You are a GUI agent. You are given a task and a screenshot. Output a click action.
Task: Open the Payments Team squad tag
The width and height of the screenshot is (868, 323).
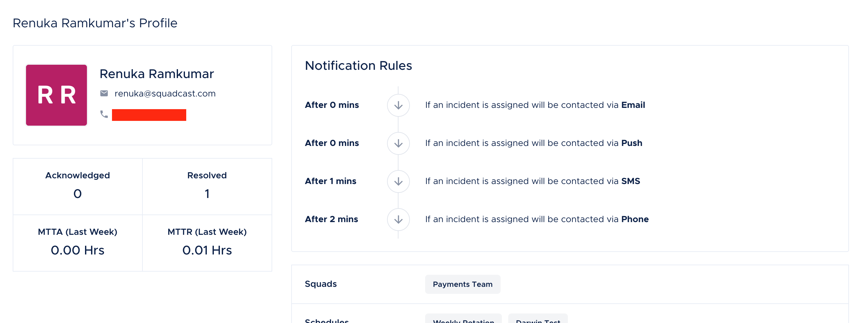463,284
